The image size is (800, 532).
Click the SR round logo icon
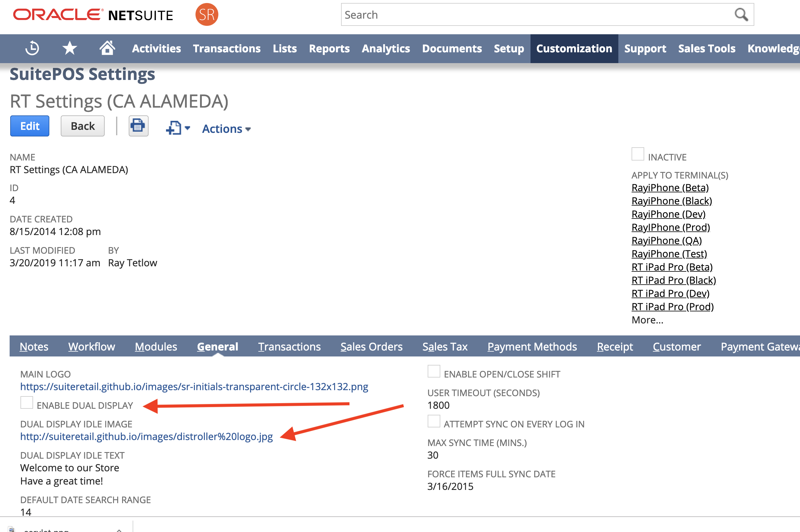207,15
